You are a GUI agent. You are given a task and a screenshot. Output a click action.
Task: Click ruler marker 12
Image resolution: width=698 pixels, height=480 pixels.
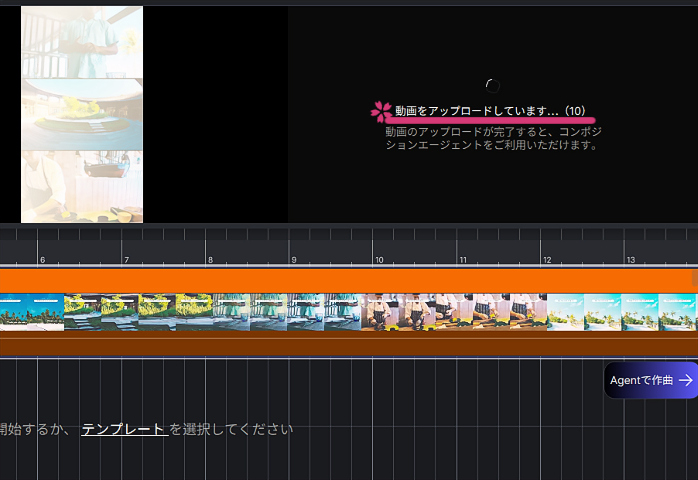(546, 259)
